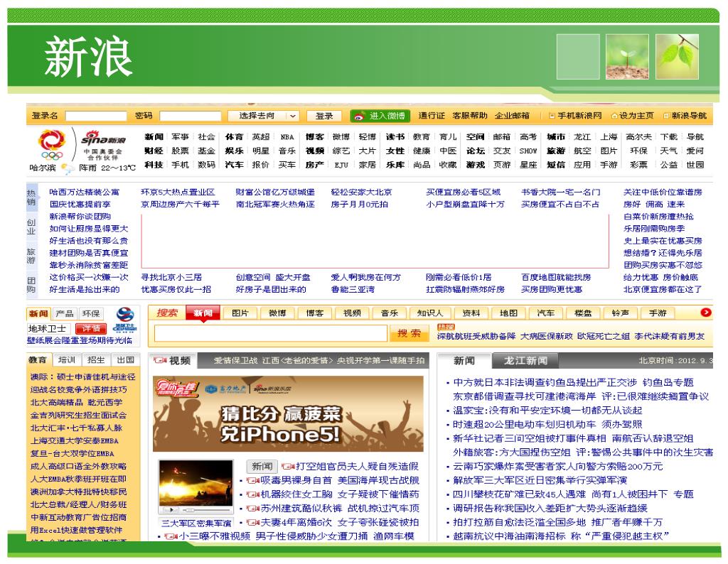Screen dimensions: 728x564
Task: Play the 三大军区密集军演 video thumbnail
Action: (x=196, y=487)
